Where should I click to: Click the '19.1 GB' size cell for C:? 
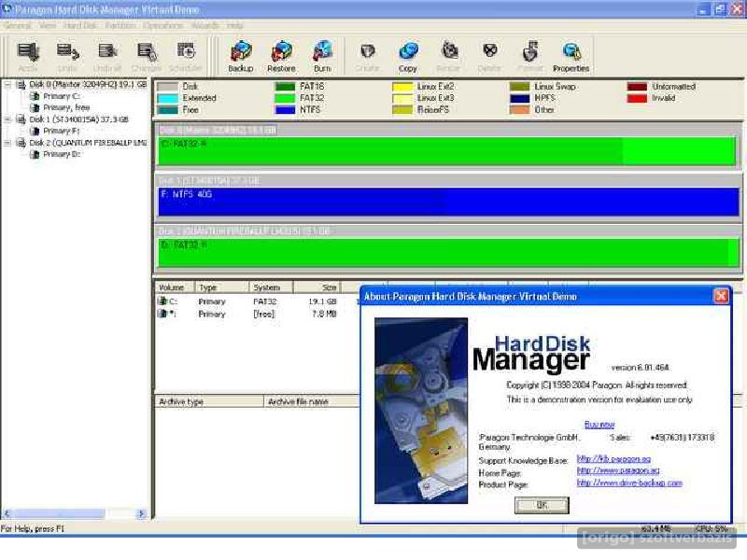click(x=322, y=301)
